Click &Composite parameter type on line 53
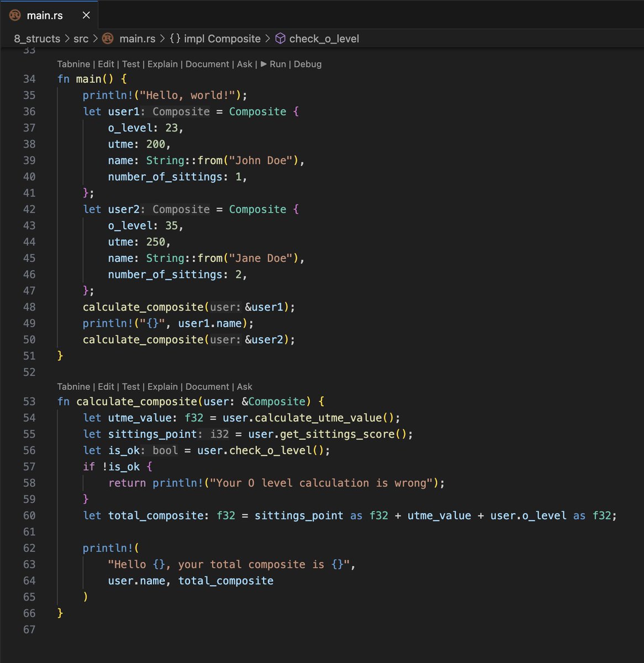 pyautogui.click(x=273, y=402)
